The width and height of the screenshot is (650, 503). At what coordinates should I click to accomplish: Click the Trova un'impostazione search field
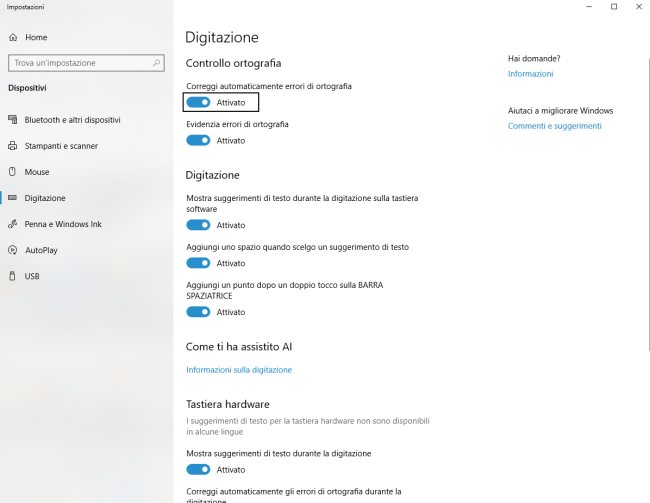[x=78, y=62]
